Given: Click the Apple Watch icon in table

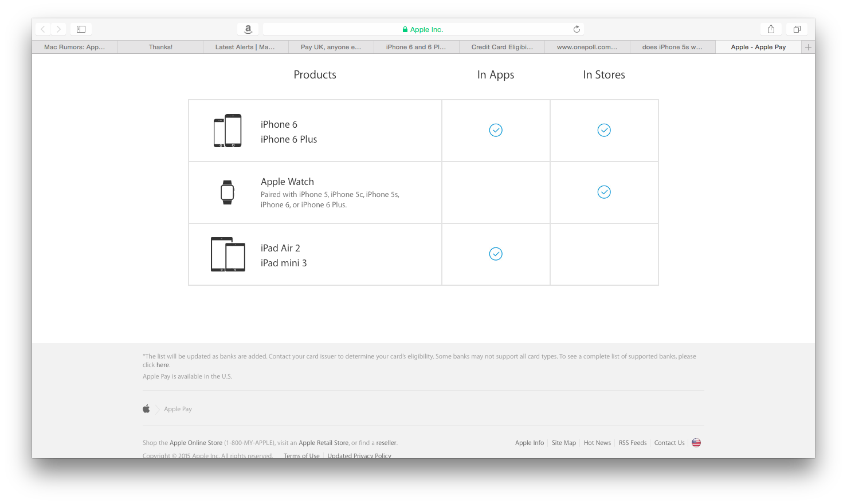Looking at the screenshot, I should pyautogui.click(x=228, y=192).
